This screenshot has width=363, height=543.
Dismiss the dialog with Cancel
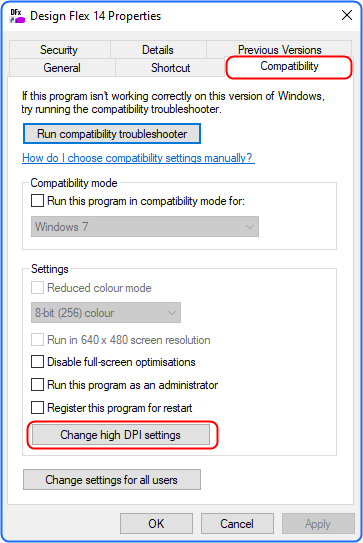[237, 524]
